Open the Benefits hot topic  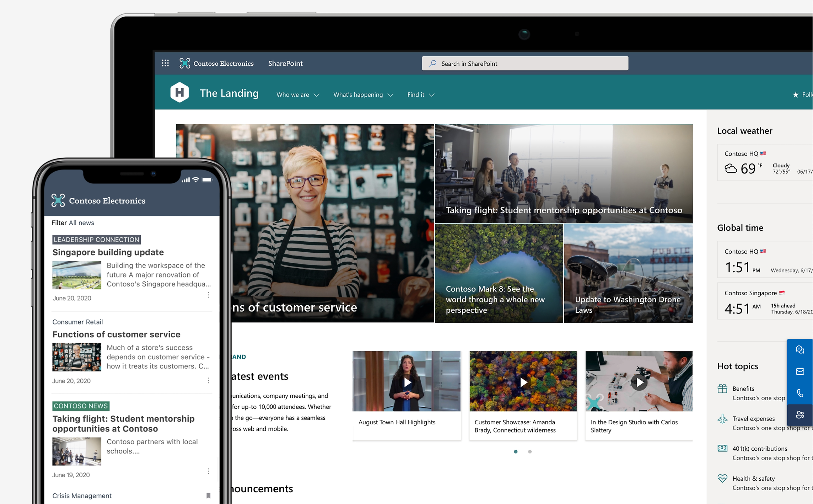pos(743,389)
